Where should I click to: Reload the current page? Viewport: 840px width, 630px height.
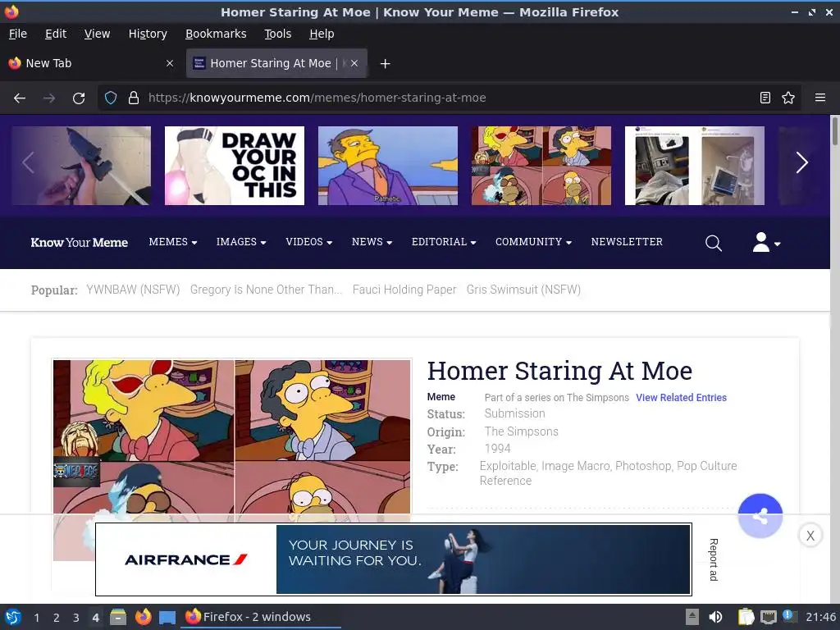79,98
